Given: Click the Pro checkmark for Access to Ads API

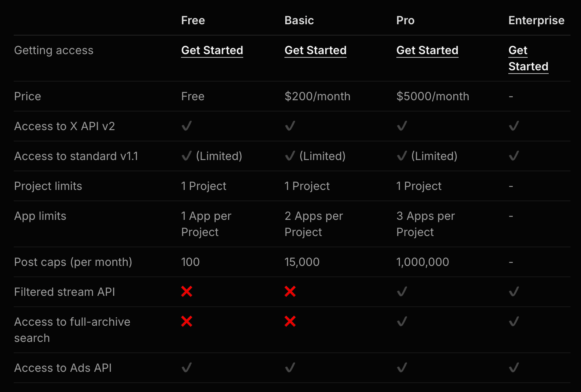Looking at the screenshot, I should point(402,368).
